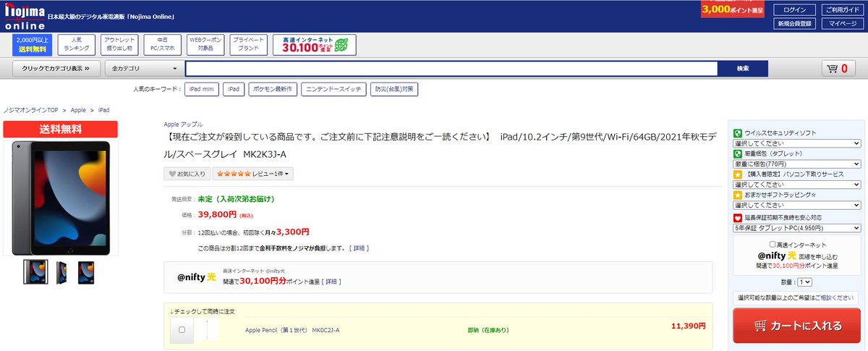Click the カートに入れる button
Viewport: 868px width, 351px height.
pyautogui.click(x=796, y=326)
